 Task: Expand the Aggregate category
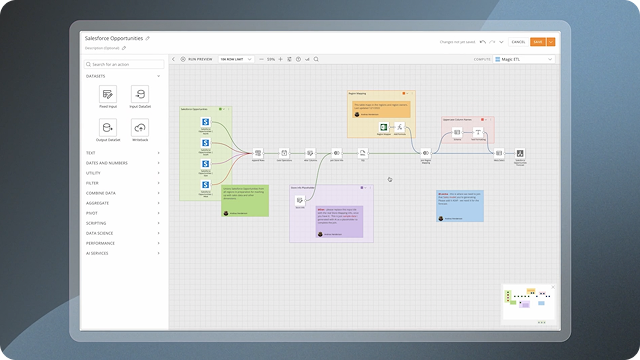(x=158, y=203)
